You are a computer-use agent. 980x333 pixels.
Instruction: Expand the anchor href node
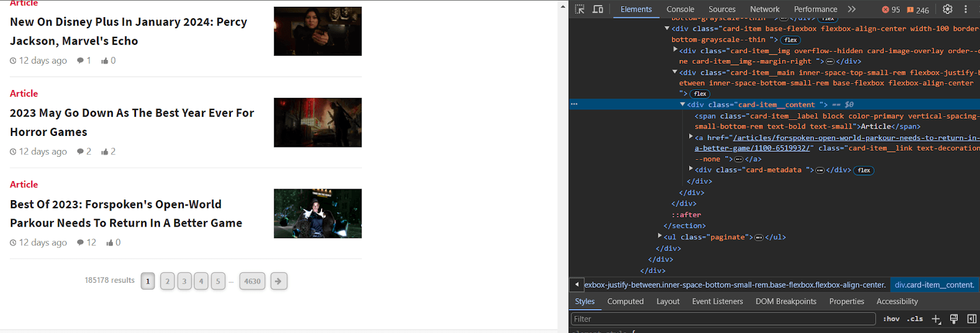(691, 137)
